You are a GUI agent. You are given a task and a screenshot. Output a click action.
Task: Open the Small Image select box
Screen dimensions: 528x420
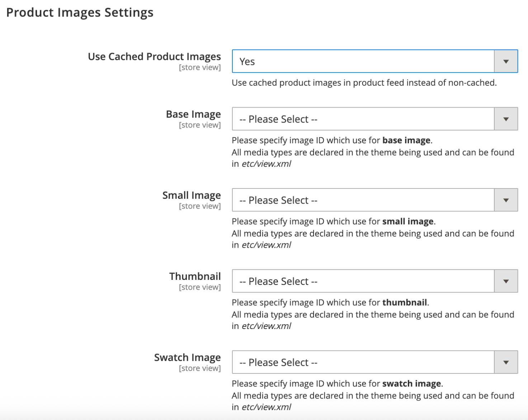tap(375, 200)
